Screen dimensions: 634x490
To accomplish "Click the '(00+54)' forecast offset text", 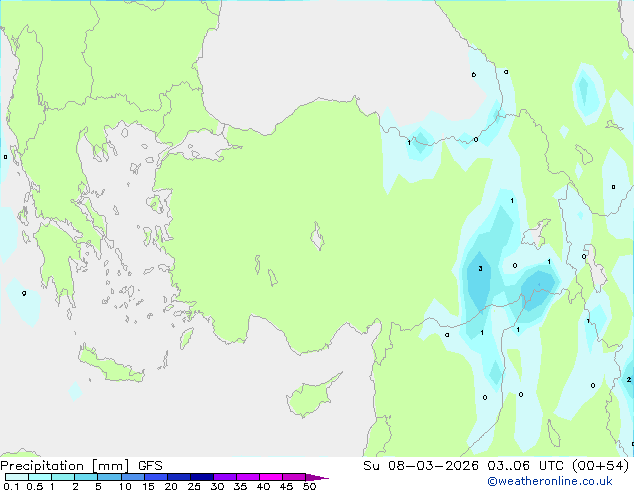I will coord(601,466).
